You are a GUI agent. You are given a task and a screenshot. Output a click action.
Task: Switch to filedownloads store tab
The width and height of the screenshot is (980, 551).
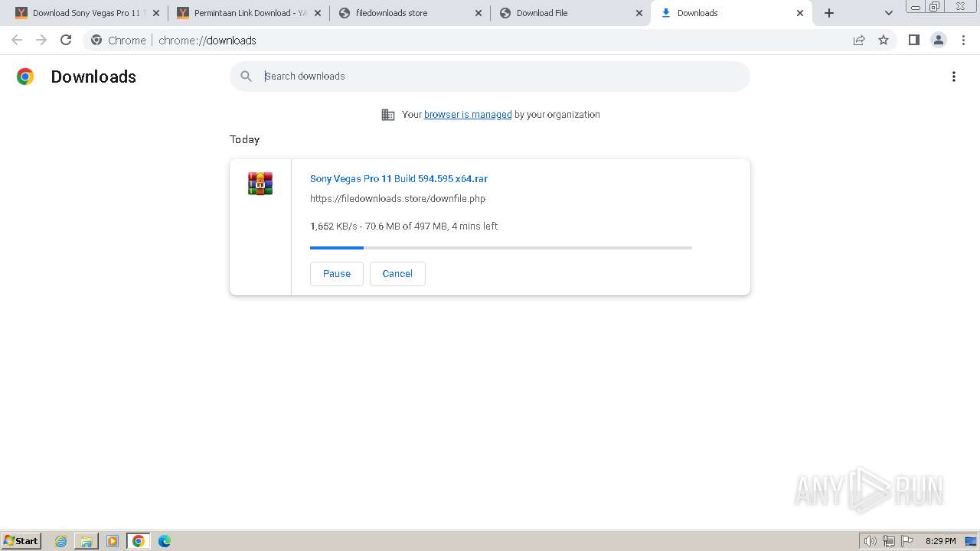410,13
